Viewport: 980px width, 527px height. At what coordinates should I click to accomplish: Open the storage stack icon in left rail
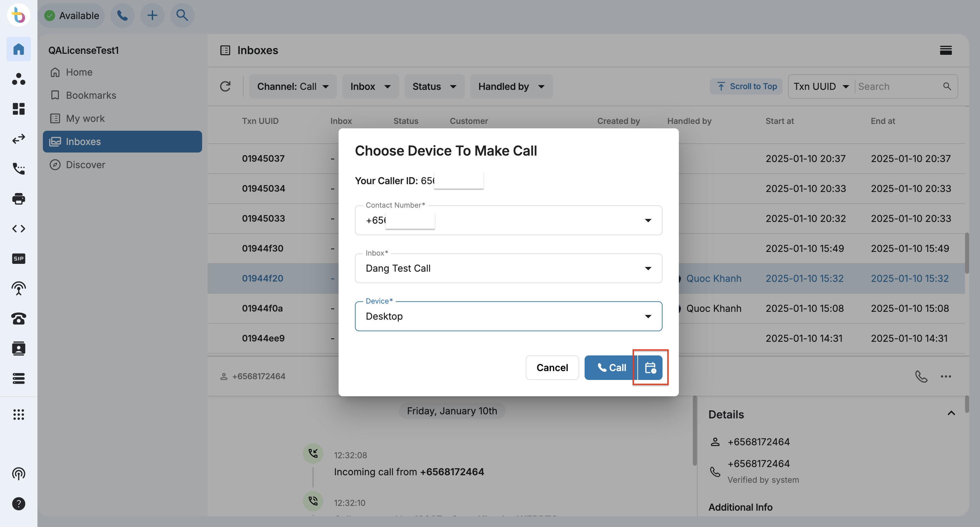[x=19, y=378]
